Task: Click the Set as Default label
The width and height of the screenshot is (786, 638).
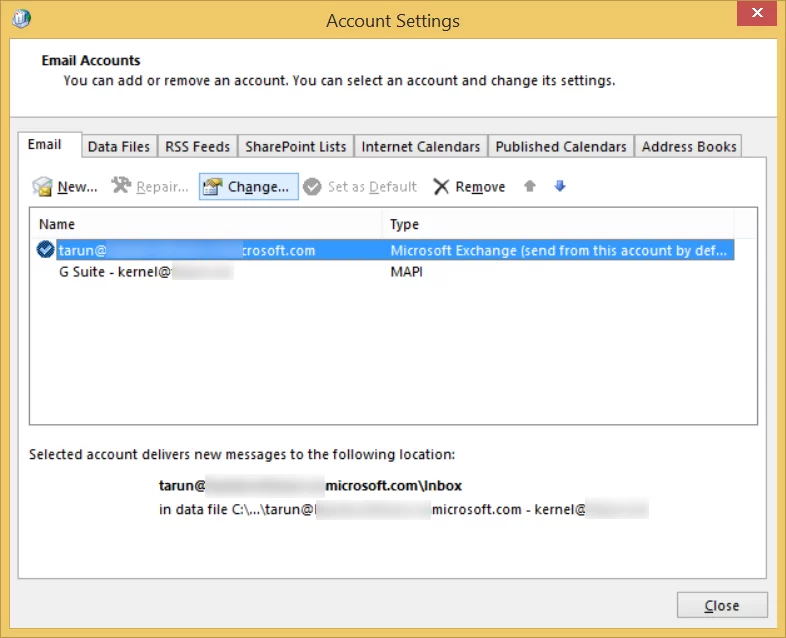Action: [x=372, y=186]
